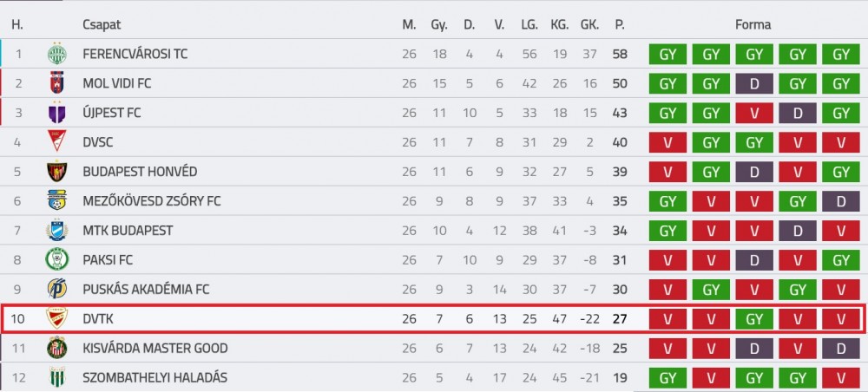Open the Mezőkövesd Zsóry FC team link

(151, 200)
